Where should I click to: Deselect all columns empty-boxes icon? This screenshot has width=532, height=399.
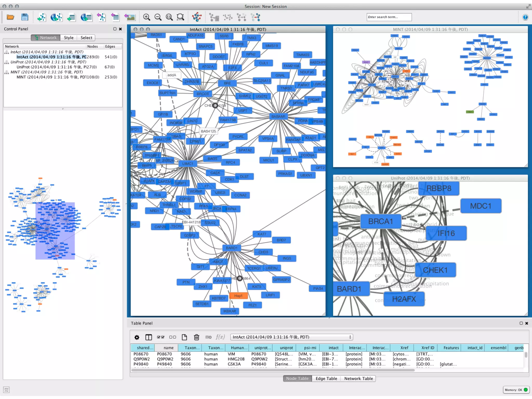point(172,337)
